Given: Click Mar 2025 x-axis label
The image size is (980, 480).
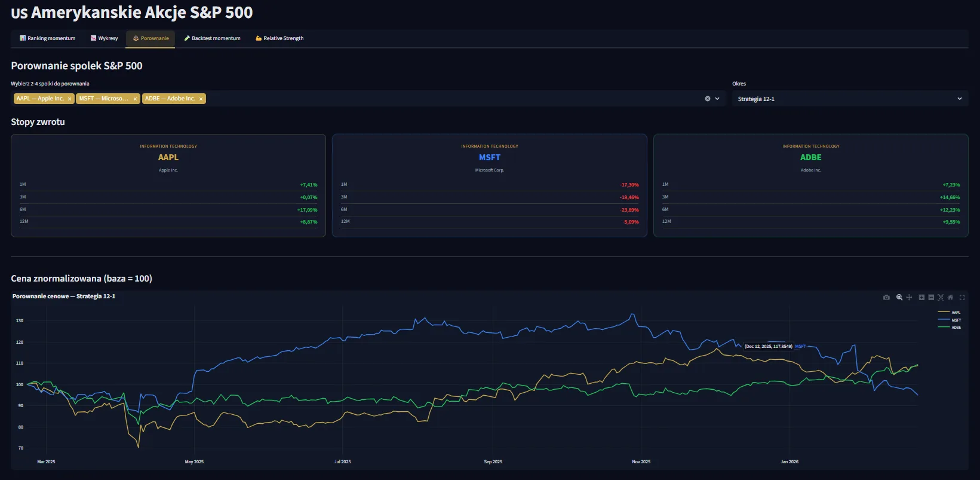Looking at the screenshot, I should point(46,461).
